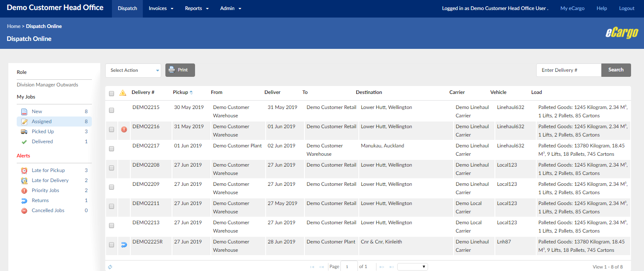The width and height of the screenshot is (644, 271).
Task: Click the warning triangle icon in the table header
Action: point(123,92)
